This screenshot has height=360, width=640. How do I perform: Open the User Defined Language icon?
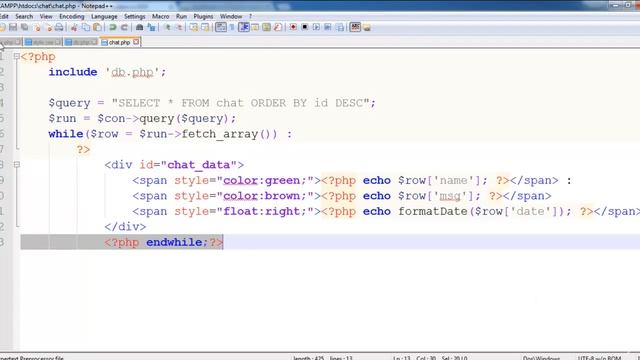point(255,27)
